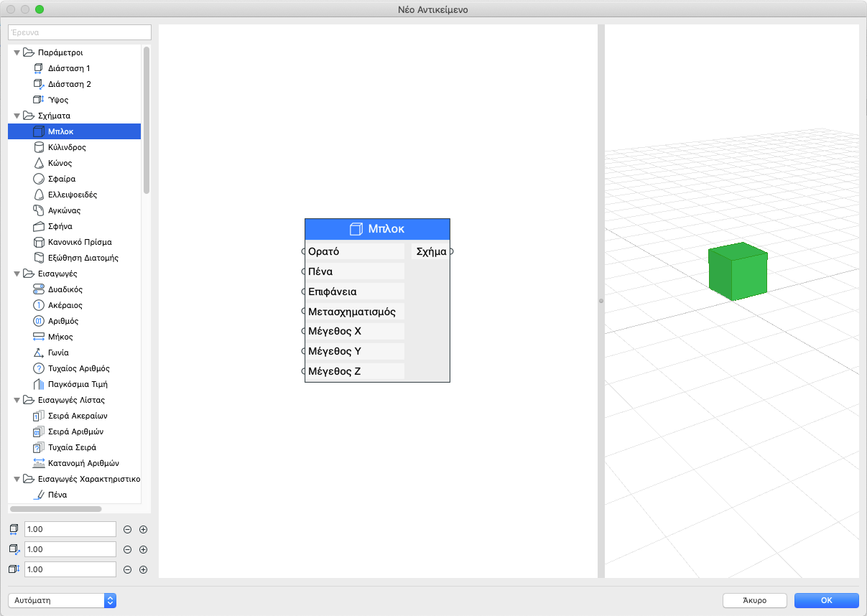
Task: Click the Μετασχηματισμός input port
Action: [x=304, y=312]
